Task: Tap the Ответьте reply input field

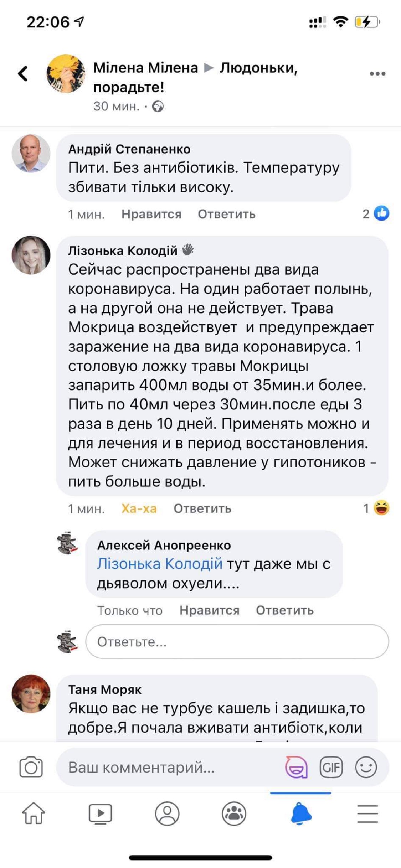Action: (237, 642)
